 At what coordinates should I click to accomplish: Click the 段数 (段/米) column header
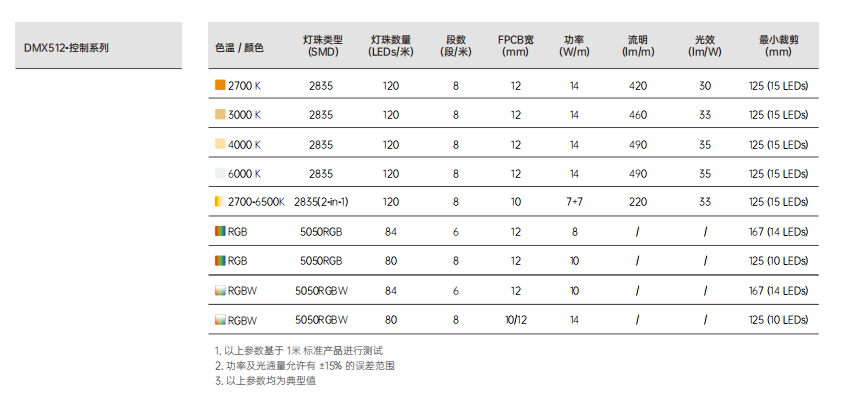pyautogui.click(x=456, y=46)
